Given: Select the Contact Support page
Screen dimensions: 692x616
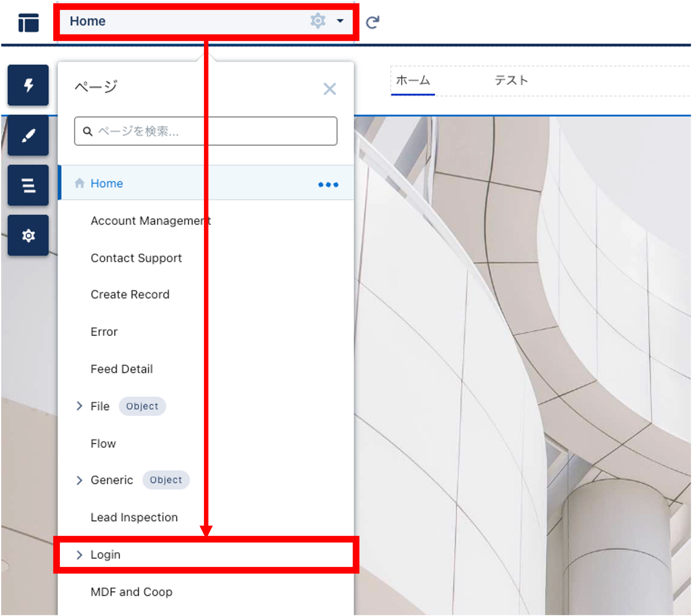Looking at the screenshot, I should click(x=136, y=258).
